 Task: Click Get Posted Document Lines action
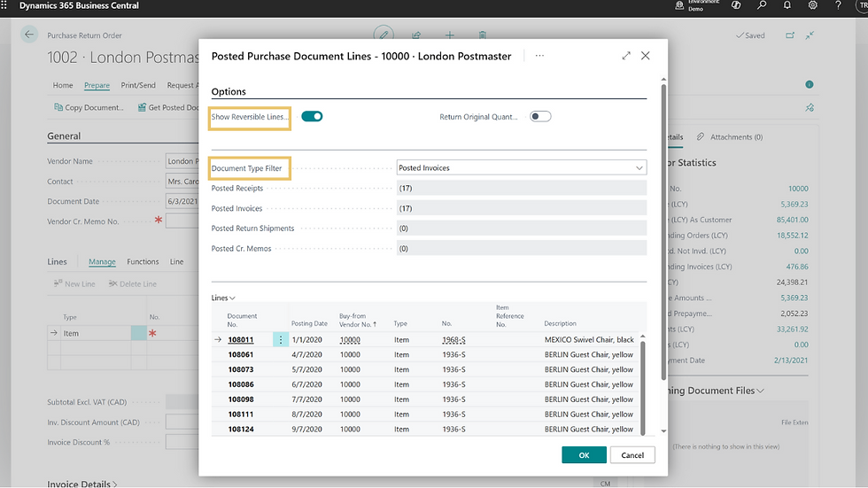pos(167,107)
